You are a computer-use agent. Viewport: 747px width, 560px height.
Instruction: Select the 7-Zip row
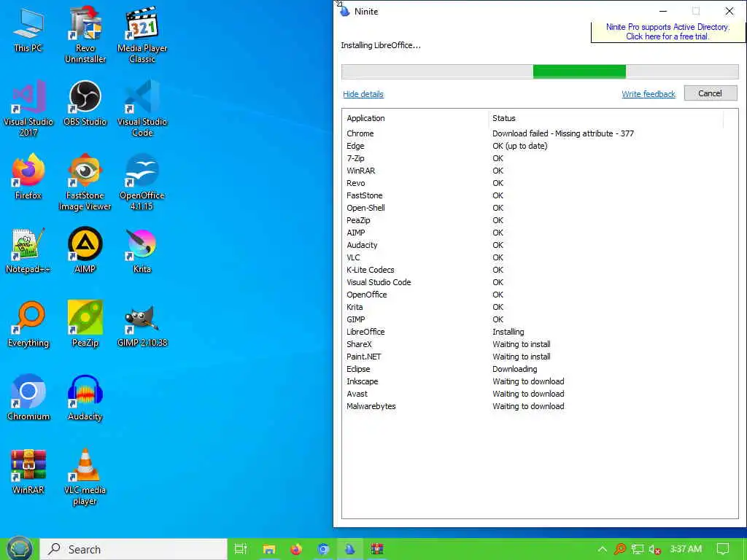[540, 158]
